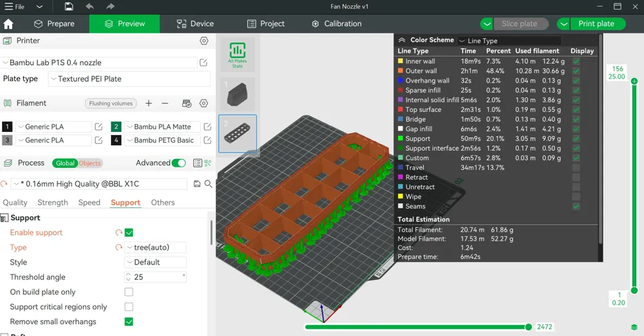The image size is (644, 336).
Task: Open the Project tab
Action: 266,24
